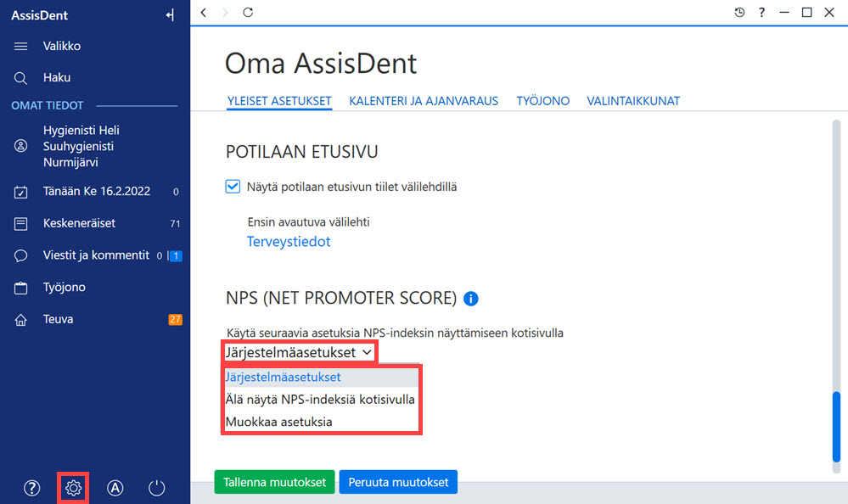Collapse the AssisDent sidebar panel arrow
This screenshot has height=504, width=848.
pos(171,15)
